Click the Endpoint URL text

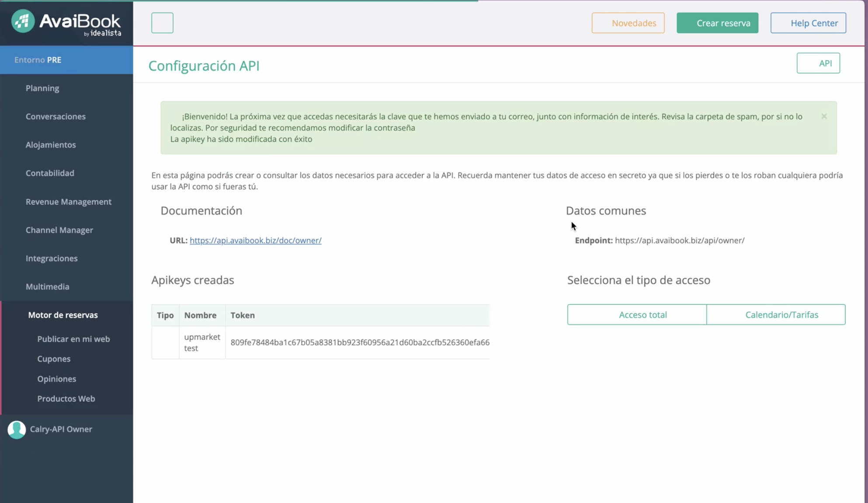[680, 240]
